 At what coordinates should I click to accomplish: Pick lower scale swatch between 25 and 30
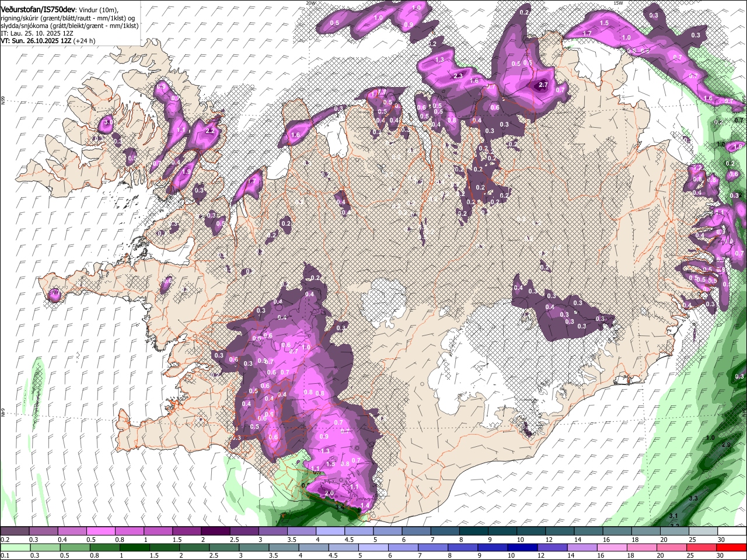[x=701, y=548]
